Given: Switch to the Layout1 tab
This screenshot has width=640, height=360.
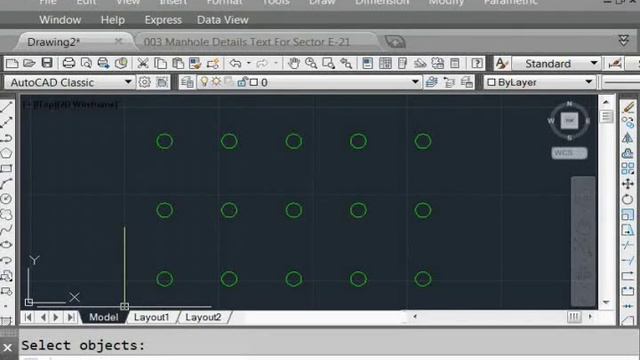Looking at the screenshot, I should point(151,317).
